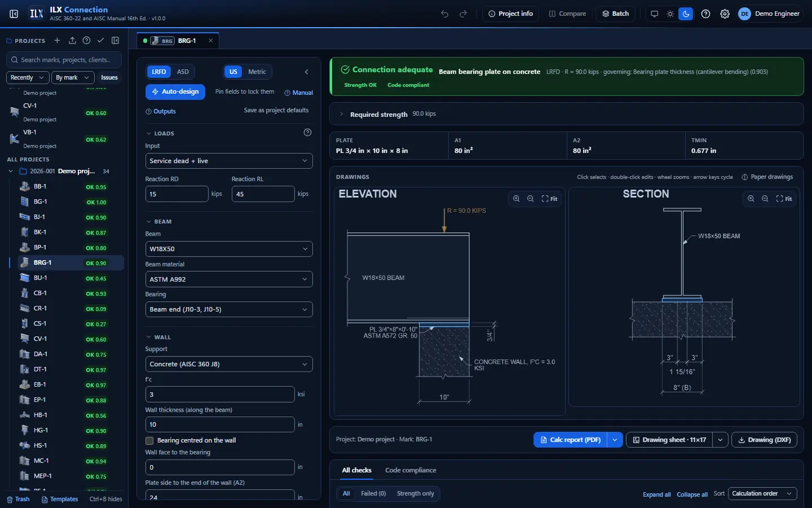Add new project with plus icon
Viewport: 812px width, 508px height.
pyautogui.click(x=57, y=41)
